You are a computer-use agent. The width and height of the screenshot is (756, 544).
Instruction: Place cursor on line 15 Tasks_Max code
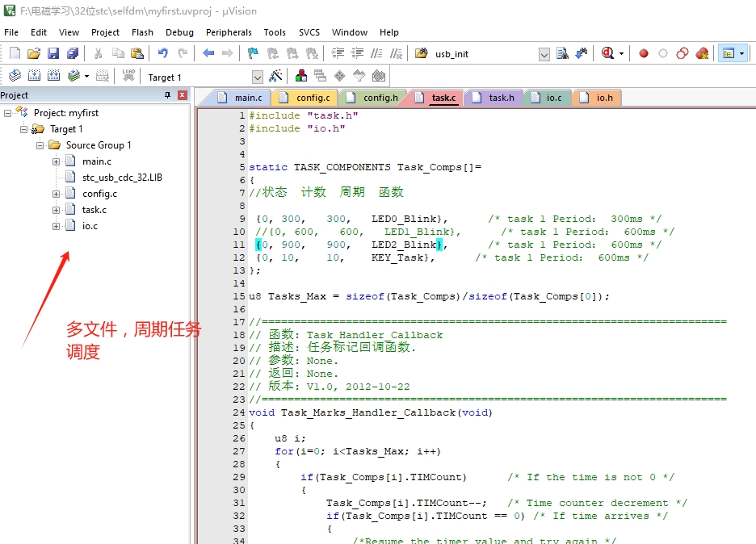pyautogui.click(x=429, y=296)
